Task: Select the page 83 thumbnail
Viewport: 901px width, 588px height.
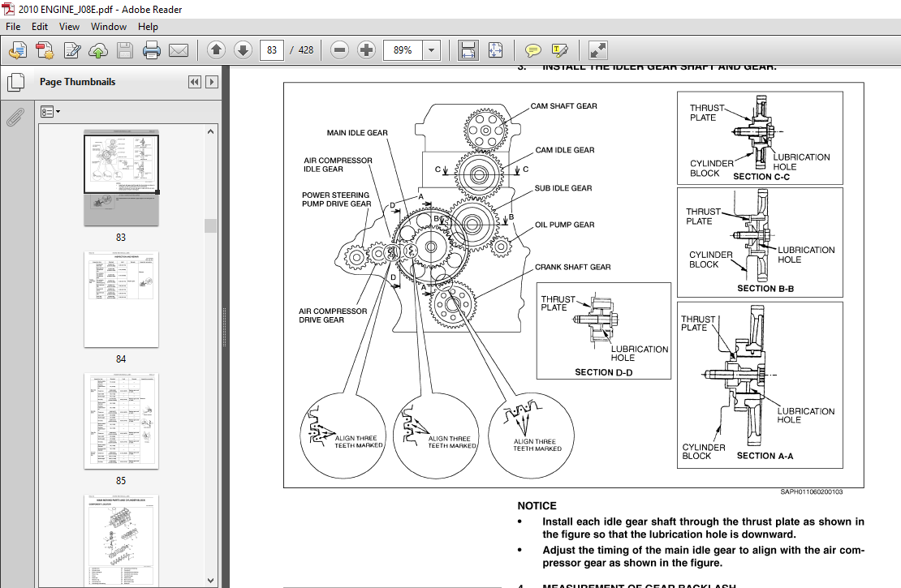Action: tap(121, 178)
